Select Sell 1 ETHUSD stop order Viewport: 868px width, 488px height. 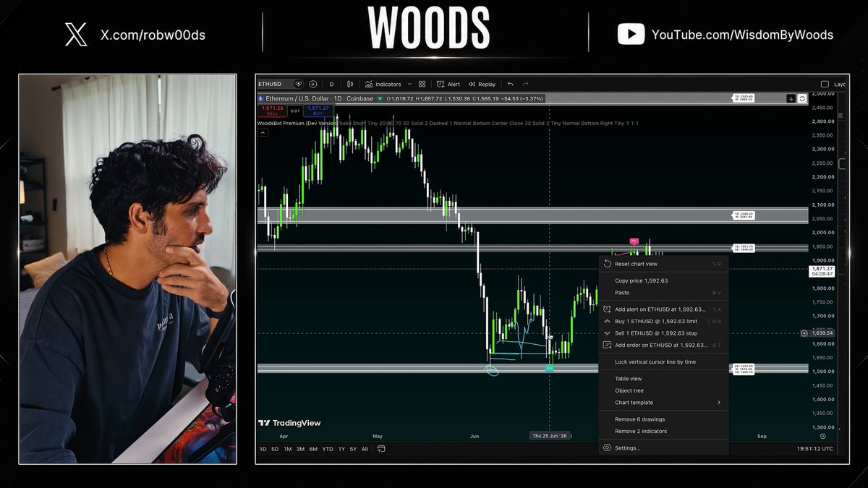[663, 333]
